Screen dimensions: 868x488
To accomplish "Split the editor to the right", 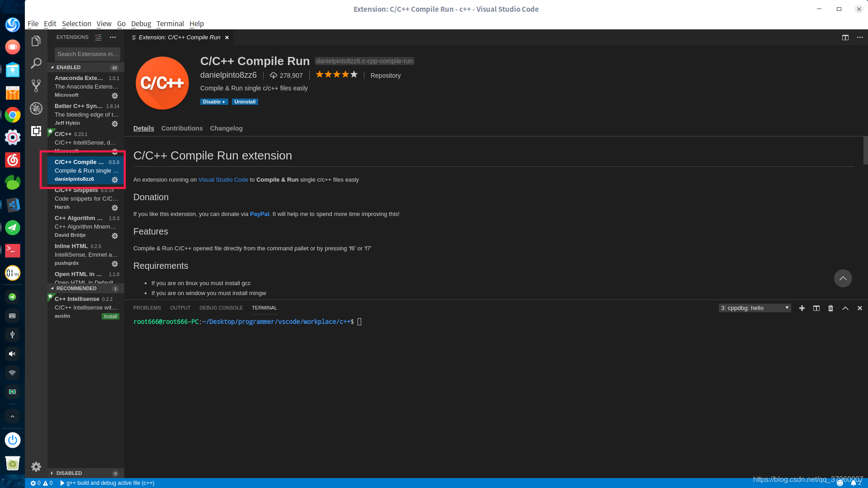I will point(845,38).
